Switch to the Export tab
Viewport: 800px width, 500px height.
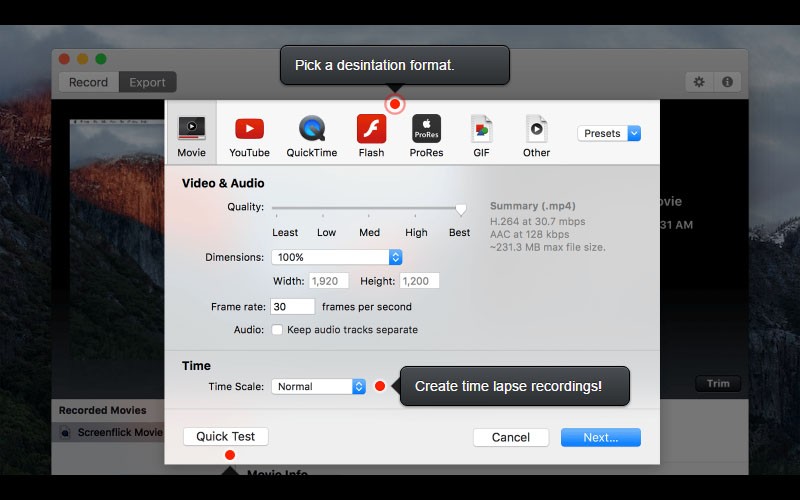(147, 82)
